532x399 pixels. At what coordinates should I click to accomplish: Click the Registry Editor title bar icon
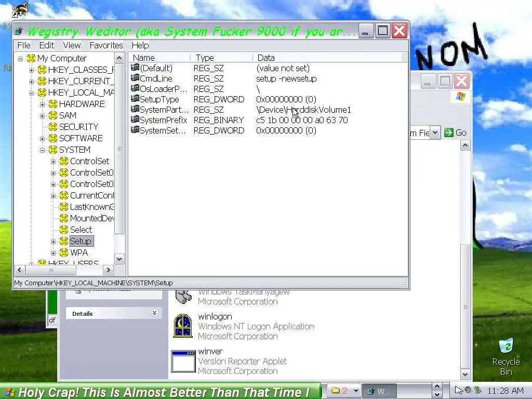click(x=19, y=31)
